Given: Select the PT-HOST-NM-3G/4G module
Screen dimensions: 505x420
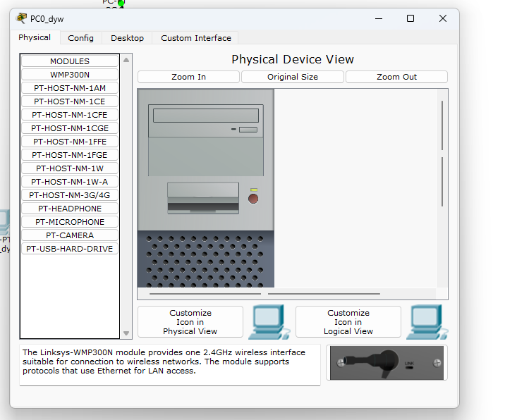Looking at the screenshot, I should pyautogui.click(x=70, y=195).
